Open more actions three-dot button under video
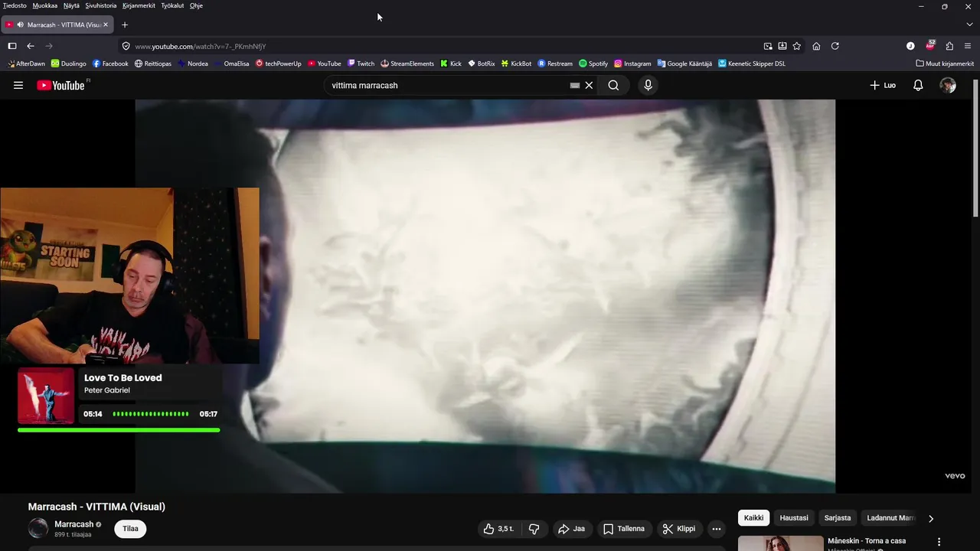Screen dimensions: 980x551 pos(716,529)
